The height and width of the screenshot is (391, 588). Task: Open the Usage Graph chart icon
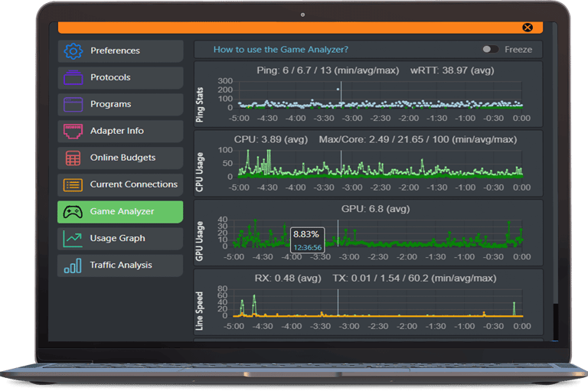[73, 239]
